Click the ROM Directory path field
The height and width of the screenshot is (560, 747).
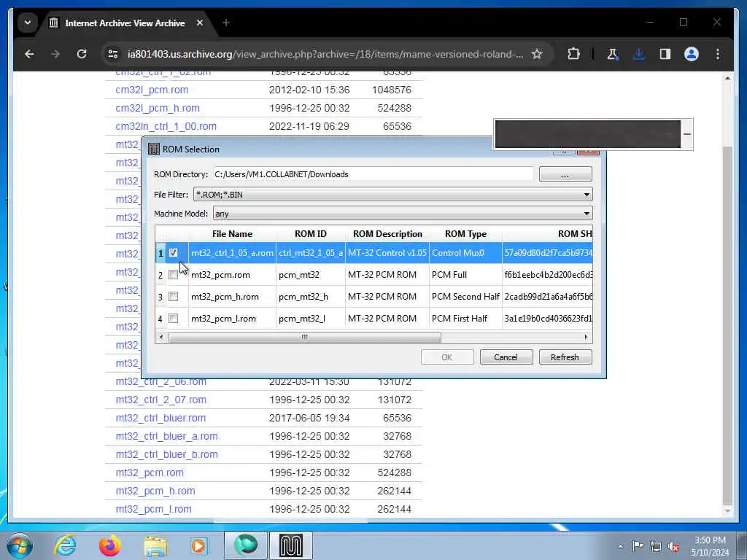click(373, 174)
